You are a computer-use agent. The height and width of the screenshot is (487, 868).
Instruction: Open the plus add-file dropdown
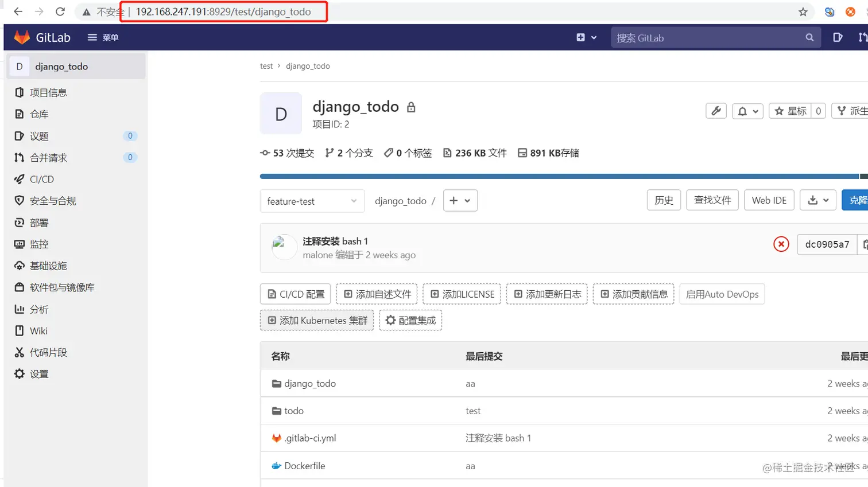point(460,201)
